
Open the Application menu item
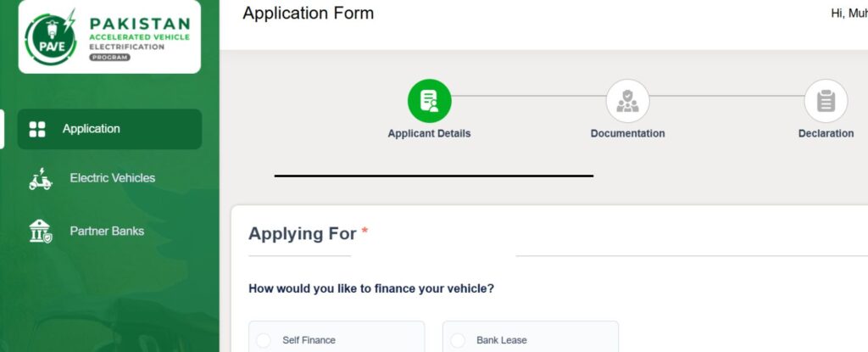[x=109, y=129]
